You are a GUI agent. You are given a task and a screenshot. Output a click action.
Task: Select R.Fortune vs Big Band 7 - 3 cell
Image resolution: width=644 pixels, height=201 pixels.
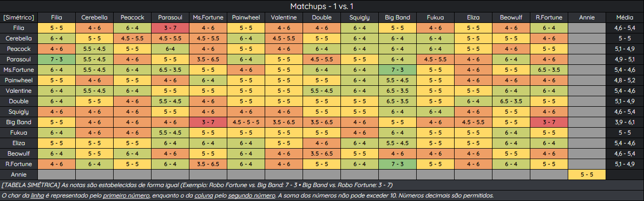pyautogui.click(x=397, y=164)
